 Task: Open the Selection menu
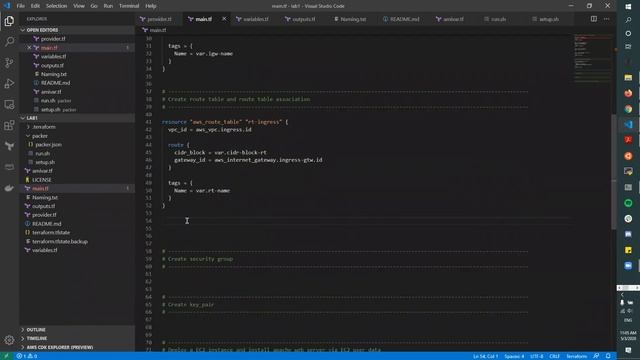point(56,6)
